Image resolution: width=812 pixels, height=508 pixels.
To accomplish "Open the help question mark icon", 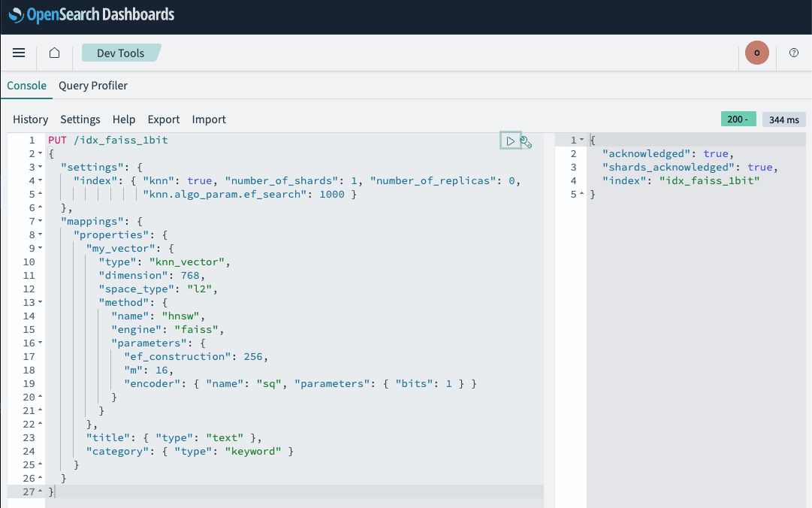I will click(x=793, y=53).
